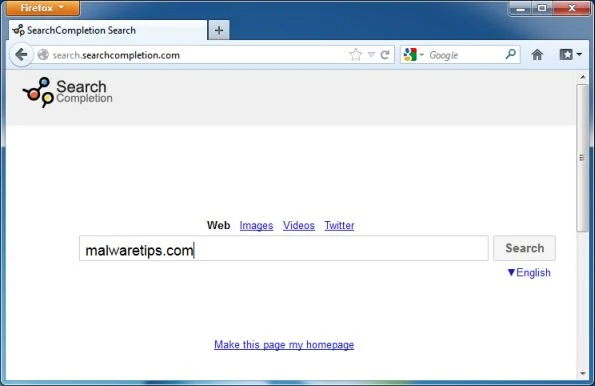595x386 pixels.
Task: Click the Search button
Action: pyautogui.click(x=524, y=248)
